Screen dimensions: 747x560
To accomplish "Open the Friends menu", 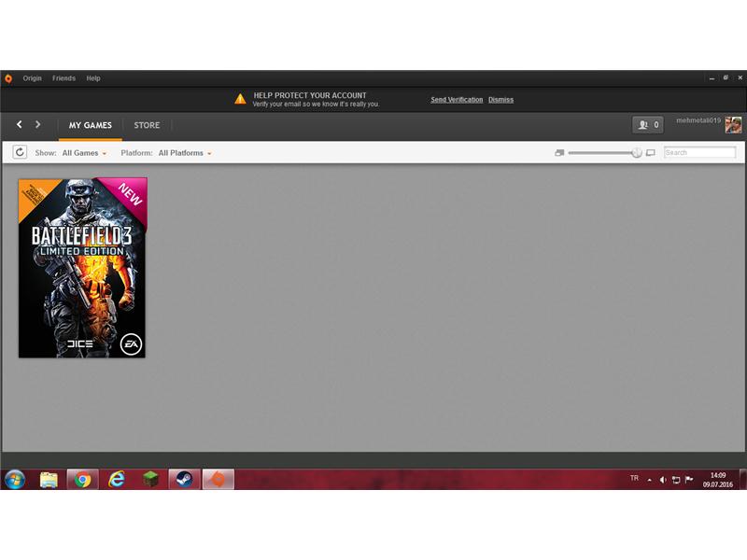I will click(x=63, y=78).
